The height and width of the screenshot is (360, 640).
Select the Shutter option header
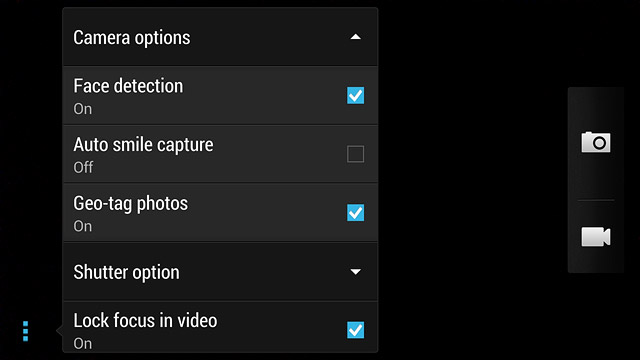tap(220, 272)
